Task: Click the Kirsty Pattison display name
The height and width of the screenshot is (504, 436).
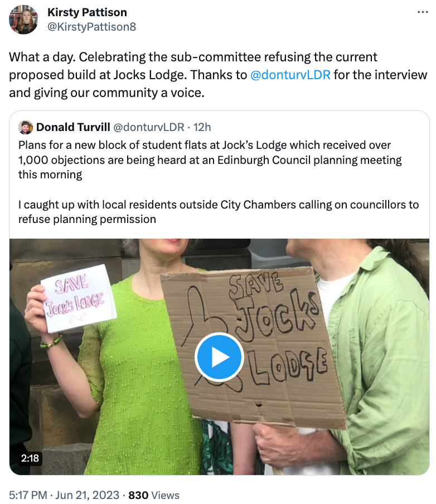Action: [x=87, y=12]
